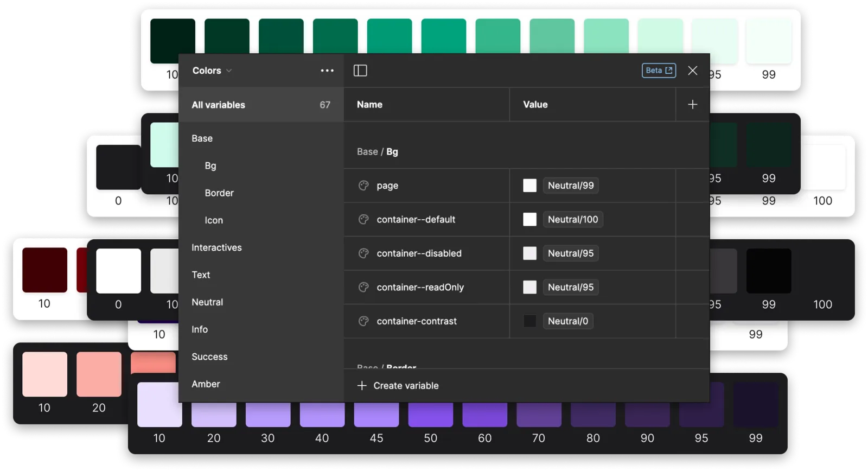This screenshot has height=471, width=868.
Task: Click the container--default variable name
Action: pyautogui.click(x=416, y=219)
